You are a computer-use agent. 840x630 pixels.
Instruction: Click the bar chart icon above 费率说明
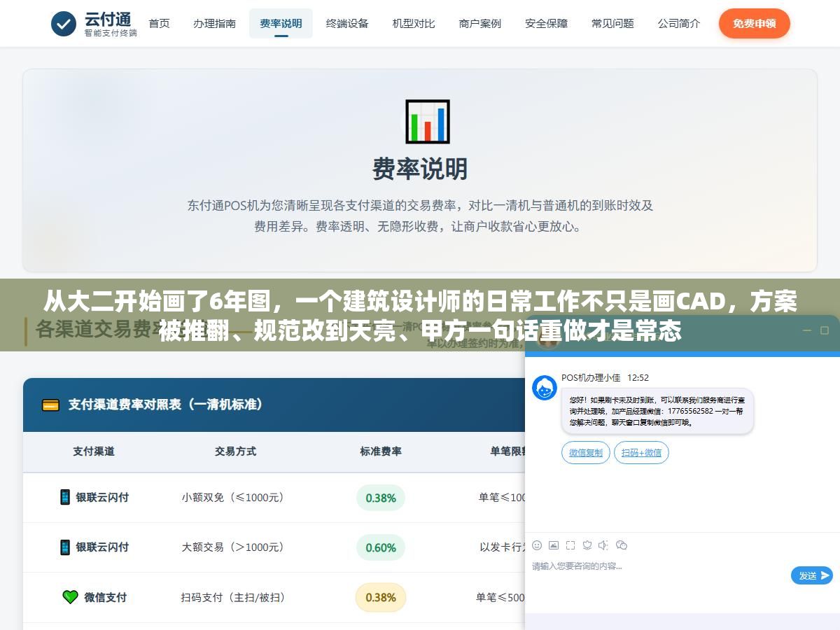(x=428, y=122)
